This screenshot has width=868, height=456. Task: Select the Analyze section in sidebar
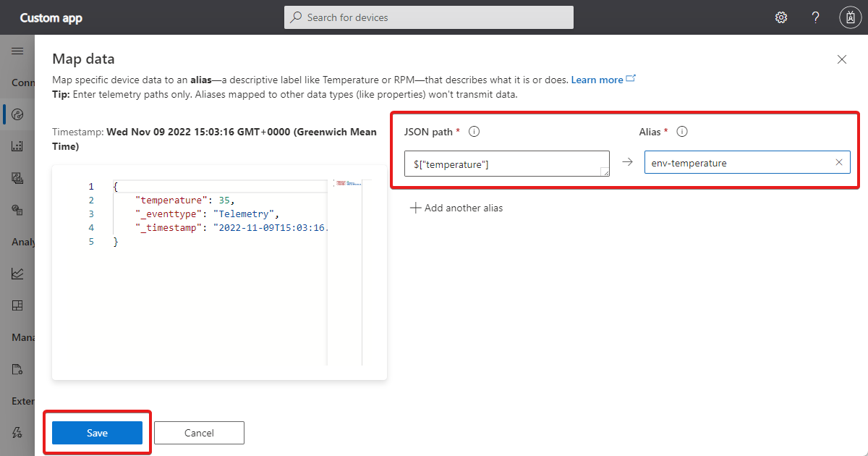23,241
